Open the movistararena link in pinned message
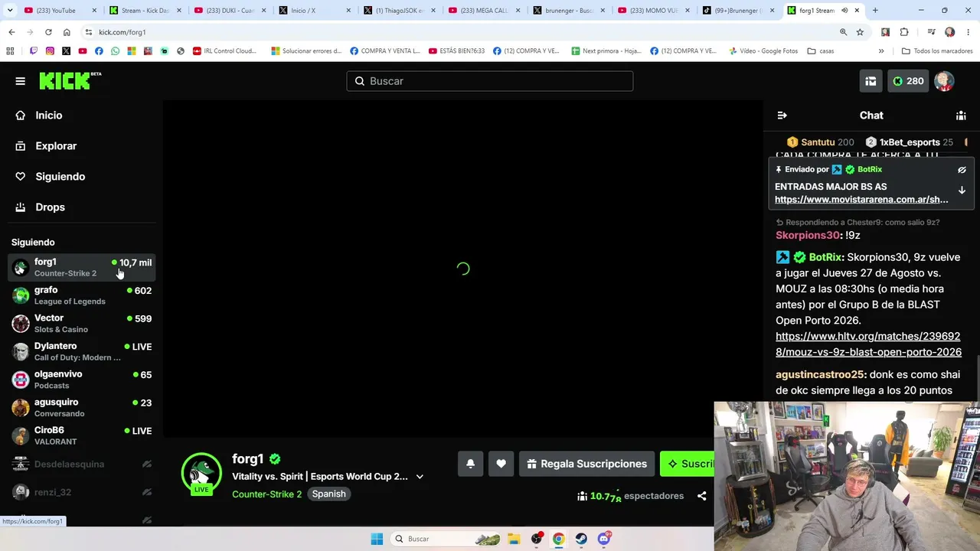Image resolution: width=980 pixels, height=551 pixels. 861,200
